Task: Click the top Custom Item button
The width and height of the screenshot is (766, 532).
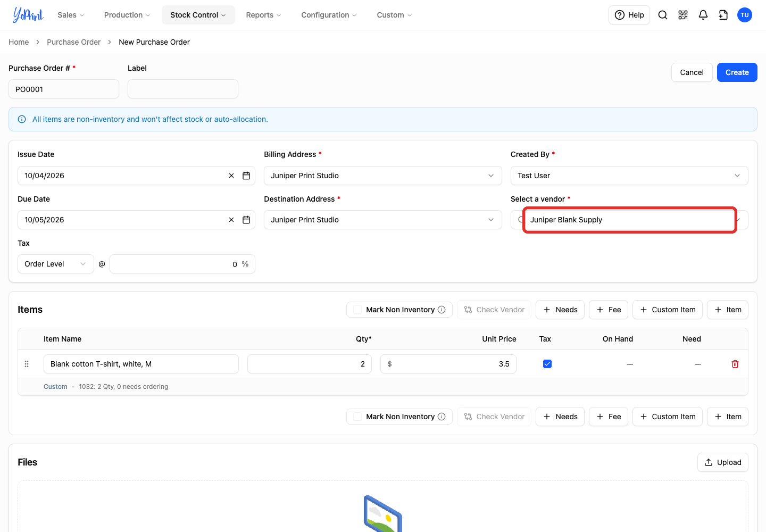Action: tap(668, 310)
